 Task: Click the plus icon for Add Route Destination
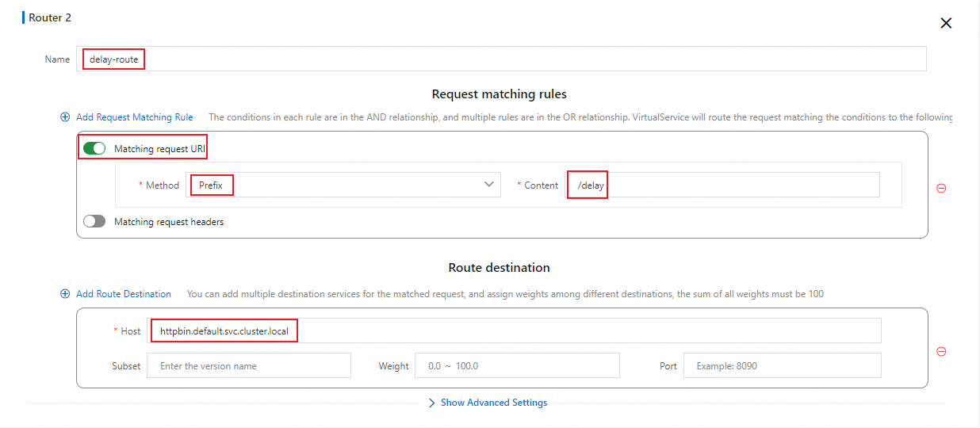pyautogui.click(x=65, y=294)
